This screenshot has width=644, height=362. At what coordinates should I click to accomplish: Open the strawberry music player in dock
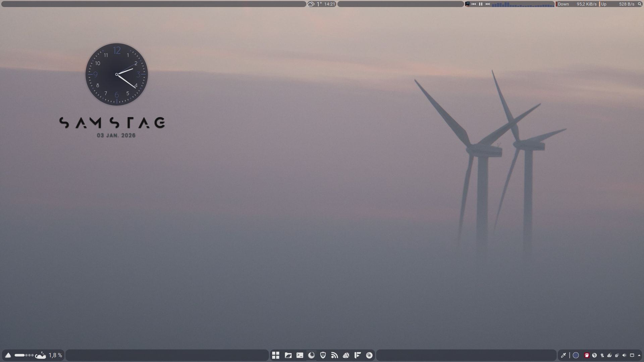point(346,355)
